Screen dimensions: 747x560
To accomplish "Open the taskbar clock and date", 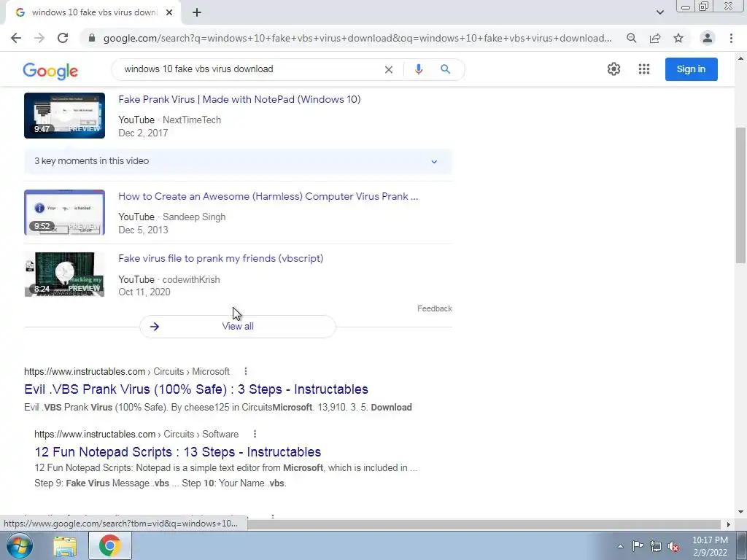I will (710, 546).
